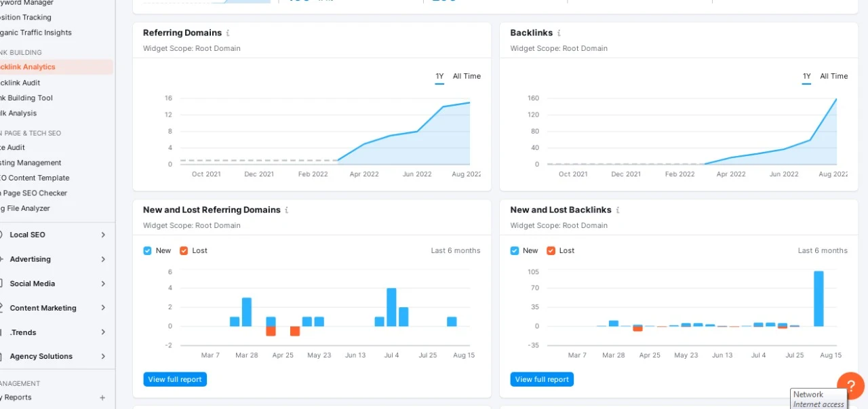This screenshot has width=868, height=409.
Task: Click On Page & Tech SEO header
Action: coord(31,133)
